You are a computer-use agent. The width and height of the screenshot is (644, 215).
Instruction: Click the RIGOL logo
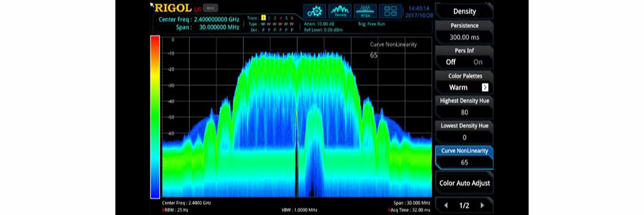pyautogui.click(x=171, y=8)
